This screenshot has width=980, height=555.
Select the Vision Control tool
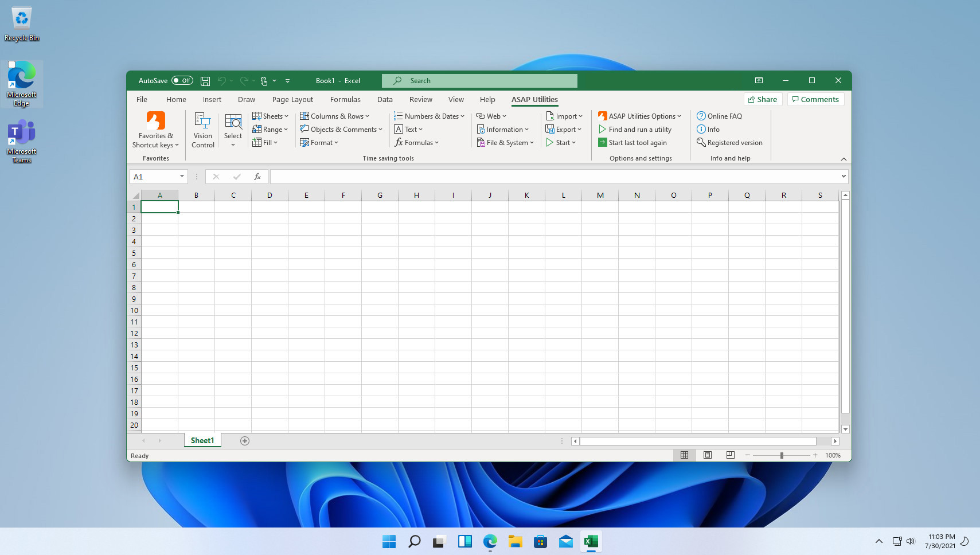[203, 129]
